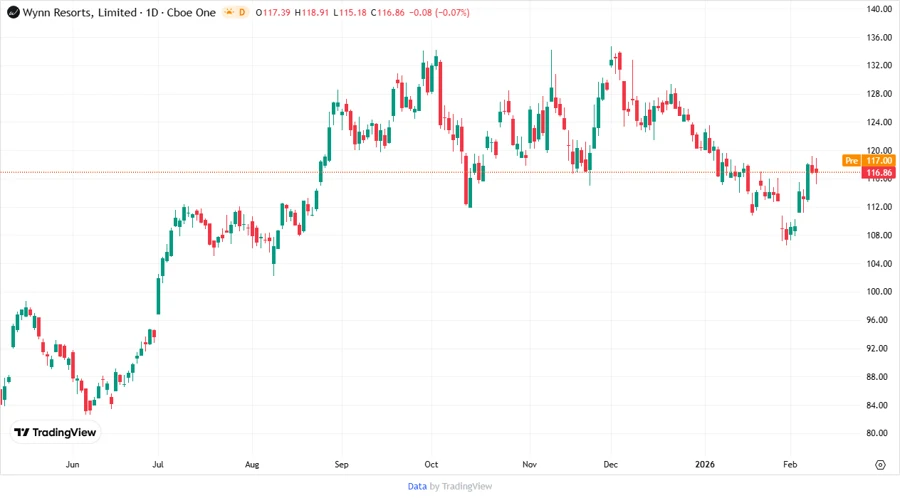Click the 'Jun' time axis label
The height and width of the screenshot is (498, 900).
point(72,464)
